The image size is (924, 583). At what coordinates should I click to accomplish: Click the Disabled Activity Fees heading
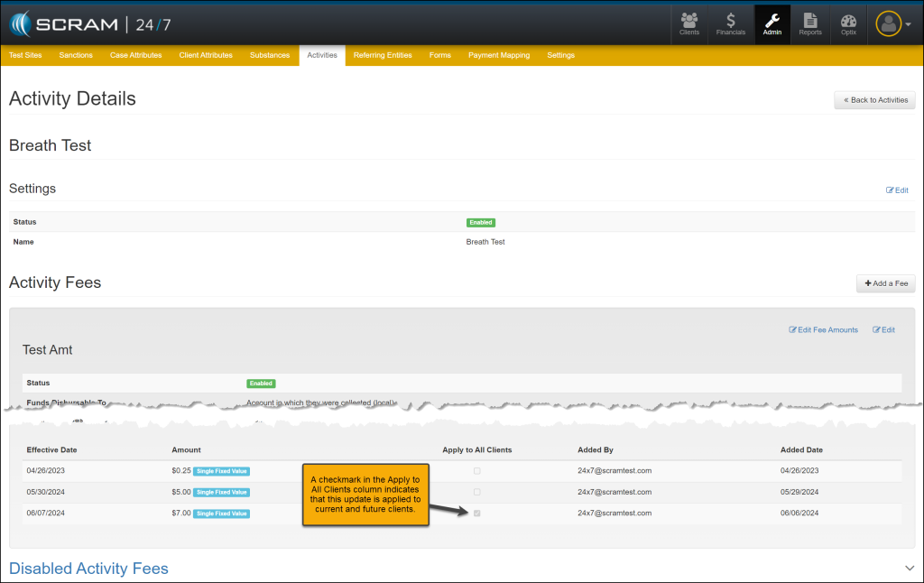[88, 568]
